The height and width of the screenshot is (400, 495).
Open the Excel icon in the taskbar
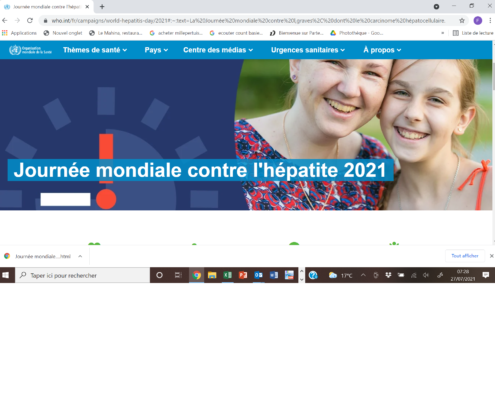coord(228,275)
